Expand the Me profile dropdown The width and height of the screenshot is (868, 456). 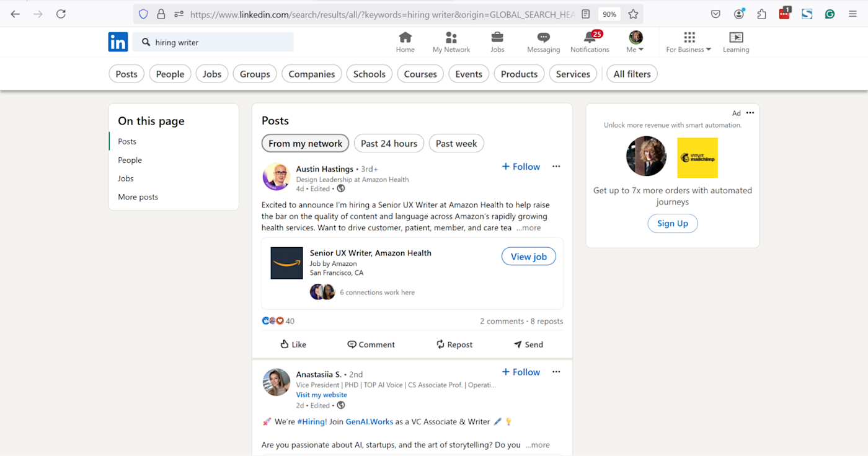635,42
